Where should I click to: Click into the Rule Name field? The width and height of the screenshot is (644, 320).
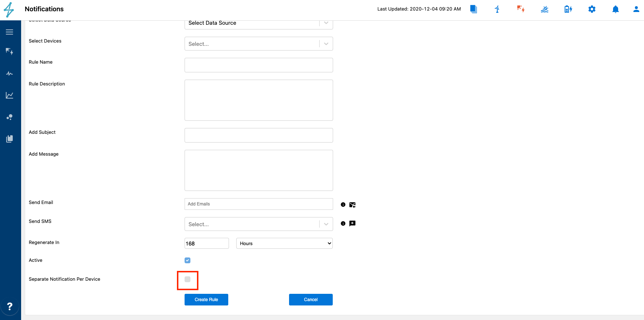pyautogui.click(x=258, y=65)
